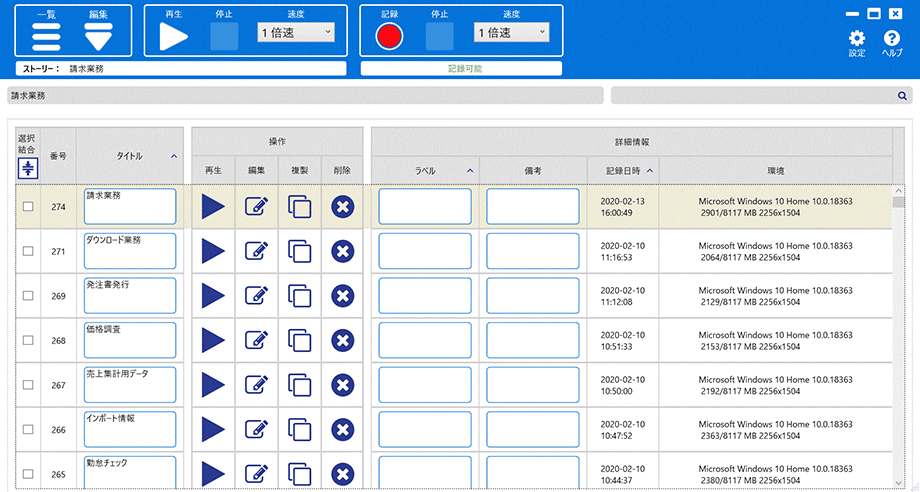Select the checkbox for row 266
Viewport: 920px width, 492px height.
(28, 429)
